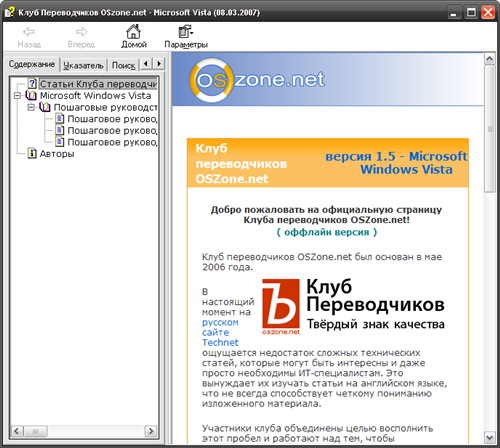Click page icon of second Пошаговое руководство
The image size is (500, 448).
[x=60, y=130]
